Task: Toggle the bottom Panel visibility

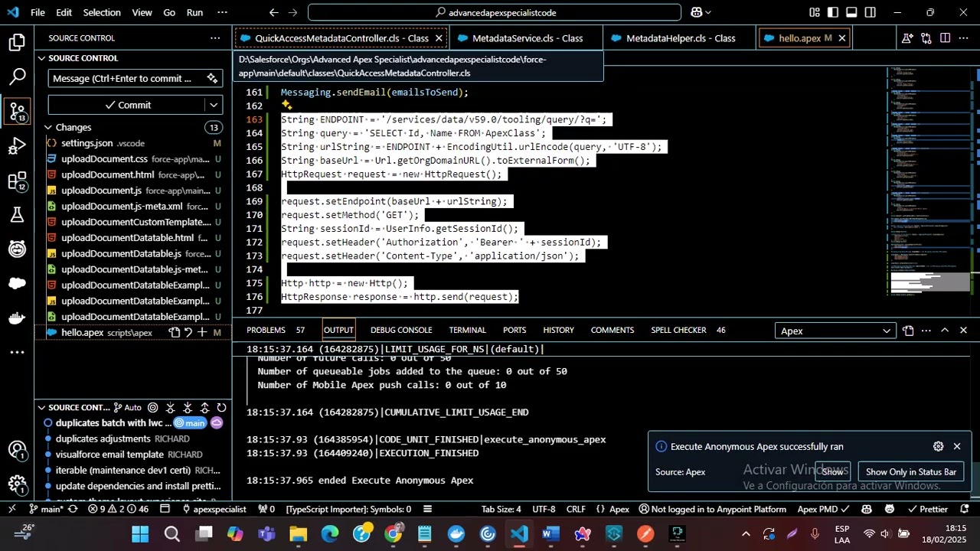Action: pos(851,12)
